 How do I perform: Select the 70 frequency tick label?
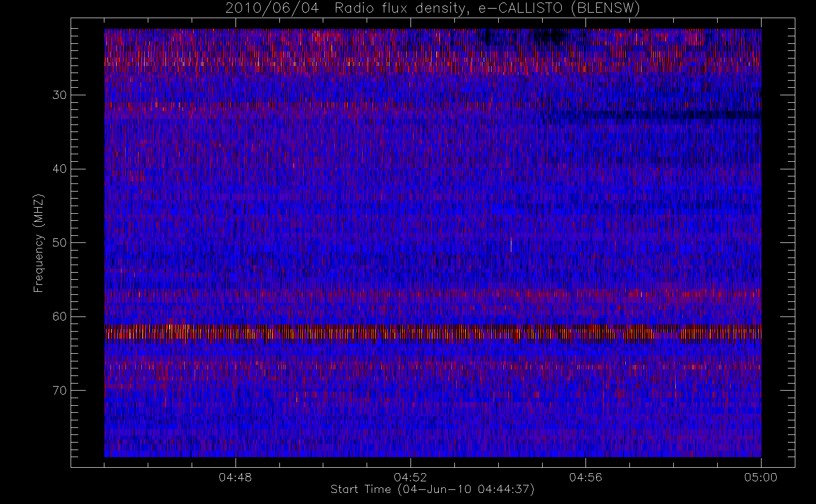click(x=60, y=391)
